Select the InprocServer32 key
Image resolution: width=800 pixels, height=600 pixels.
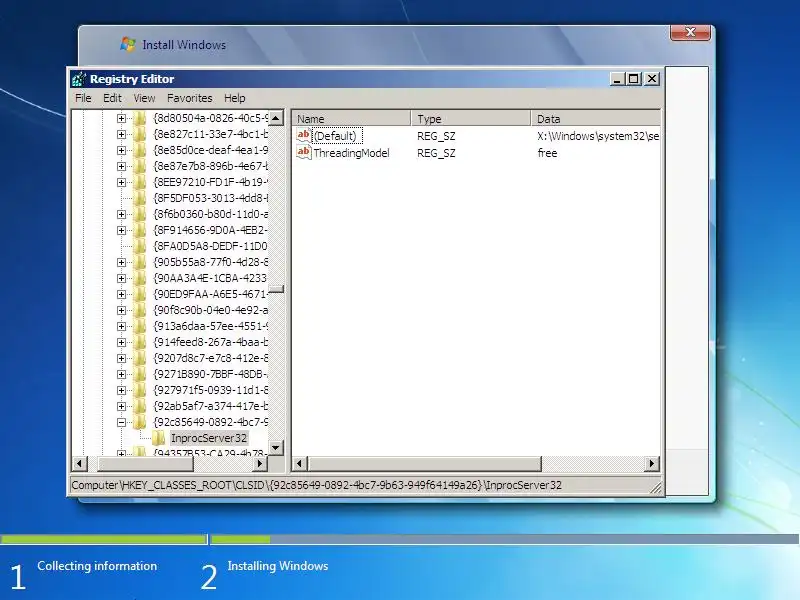coord(209,438)
